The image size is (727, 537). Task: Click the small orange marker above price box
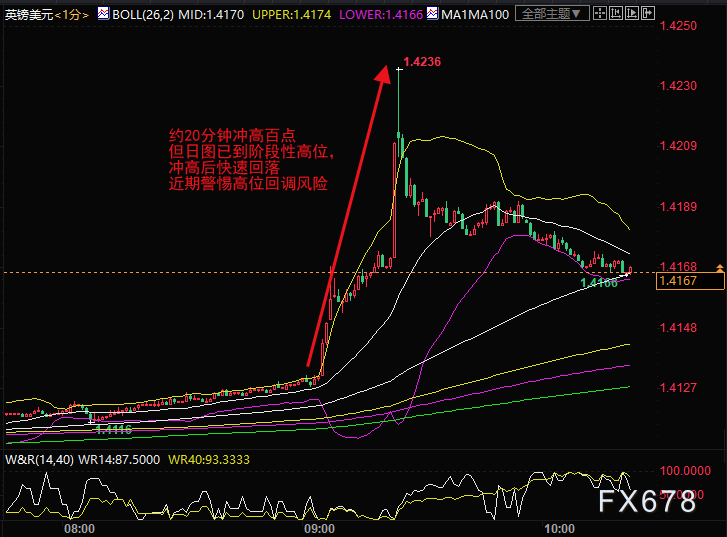tap(720, 268)
